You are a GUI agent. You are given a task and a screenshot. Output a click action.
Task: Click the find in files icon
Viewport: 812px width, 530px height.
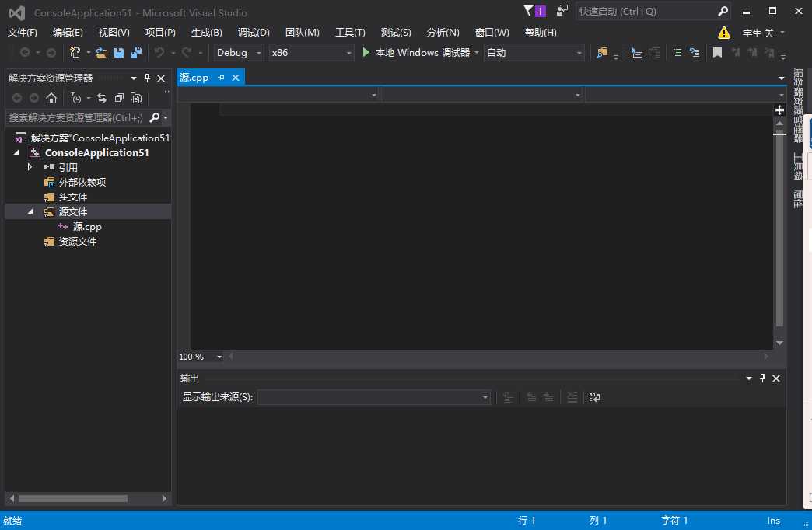point(602,52)
